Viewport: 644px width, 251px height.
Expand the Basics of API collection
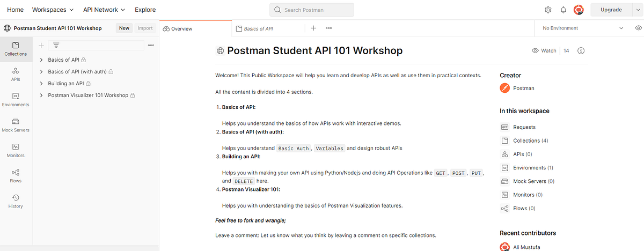(41, 60)
